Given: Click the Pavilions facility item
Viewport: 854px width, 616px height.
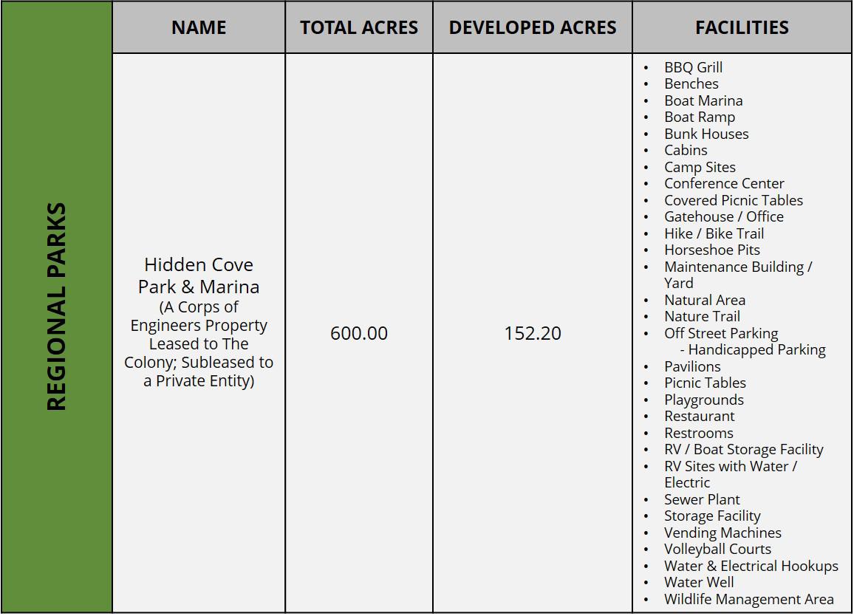Looking at the screenshot, I should pyautogui.click(x=692, y=366).
